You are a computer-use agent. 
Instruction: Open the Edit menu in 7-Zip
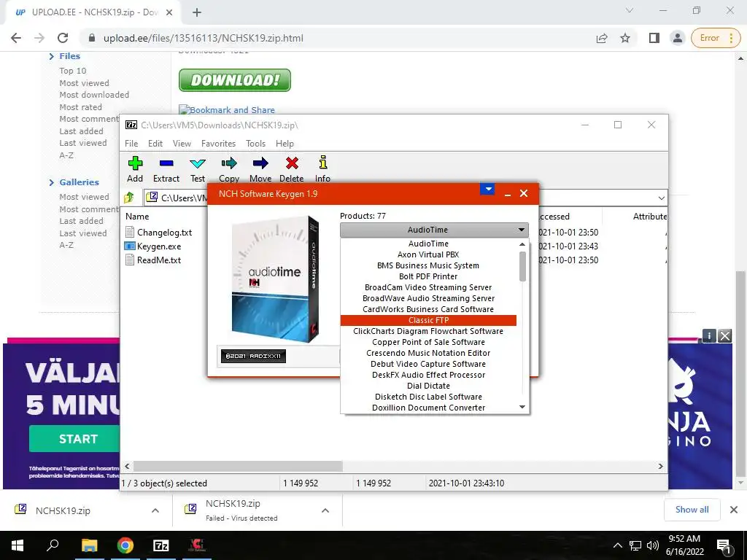[x=155, y=144]
